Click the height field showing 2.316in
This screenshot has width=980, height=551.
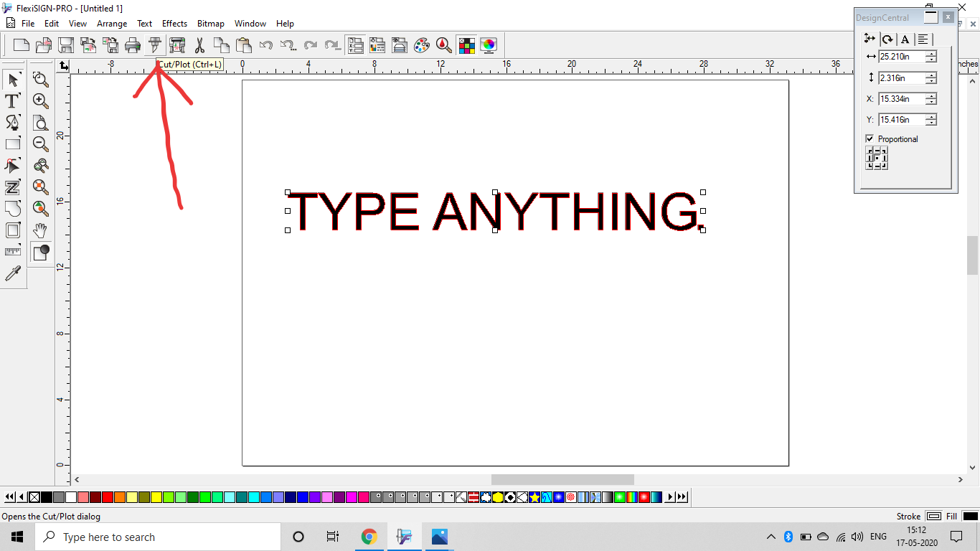click(x=902, y=77)
